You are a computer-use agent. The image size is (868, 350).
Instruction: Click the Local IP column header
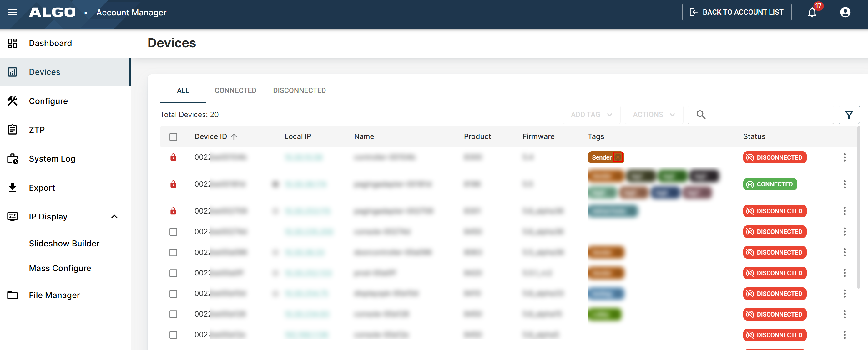tap(298, 137)
